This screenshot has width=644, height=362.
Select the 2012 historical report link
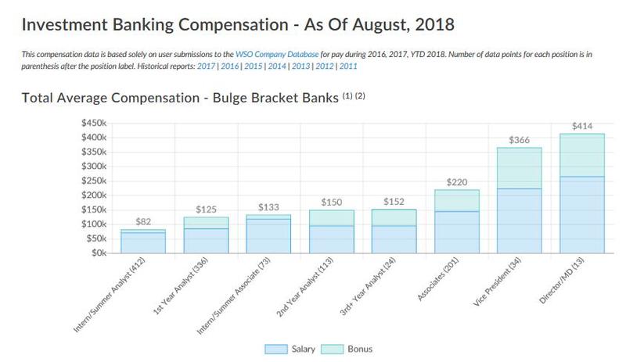(x=323, y=66)
